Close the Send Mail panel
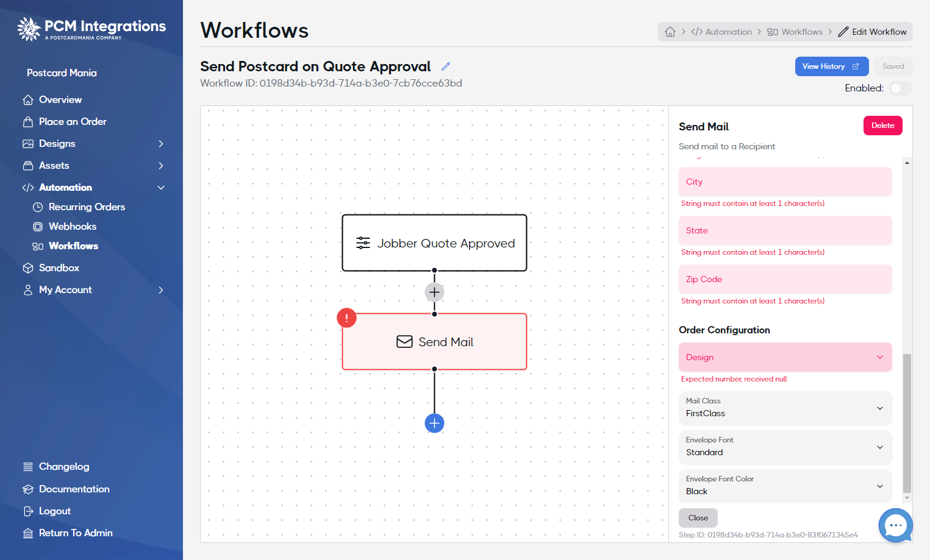930x560 pixels. pos(698,518)
